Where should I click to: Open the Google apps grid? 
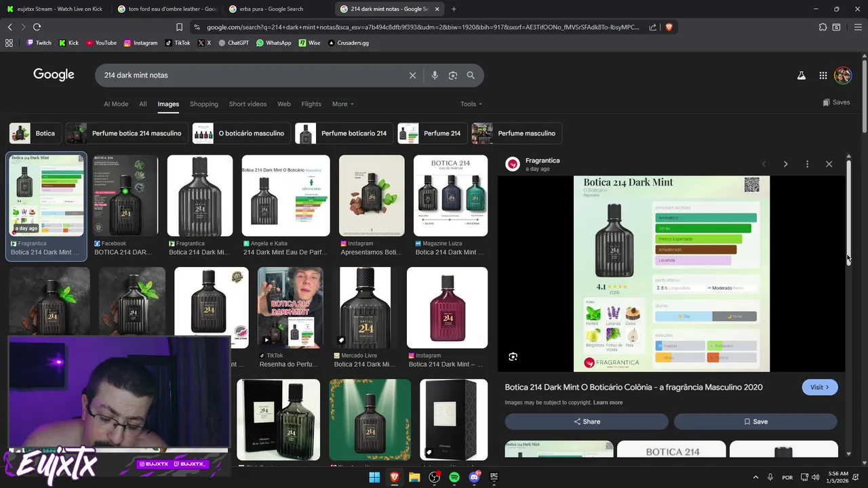[823, 76]
